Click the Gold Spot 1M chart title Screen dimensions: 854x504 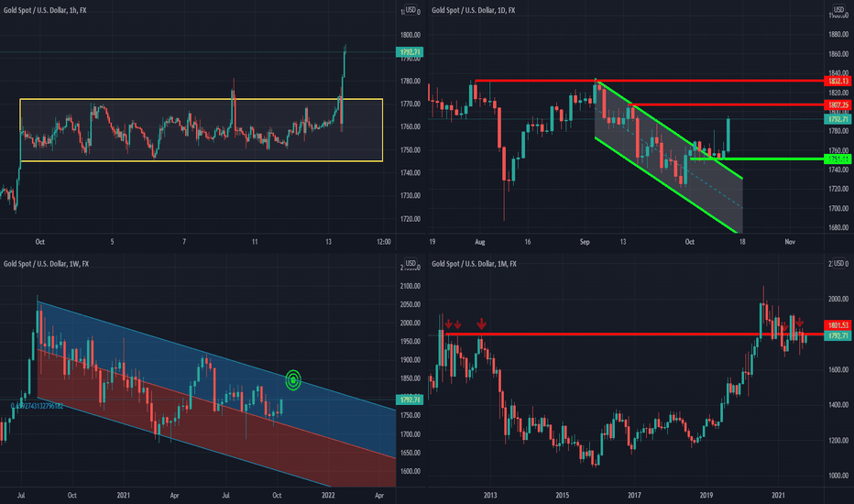click(x=475, y=264)
